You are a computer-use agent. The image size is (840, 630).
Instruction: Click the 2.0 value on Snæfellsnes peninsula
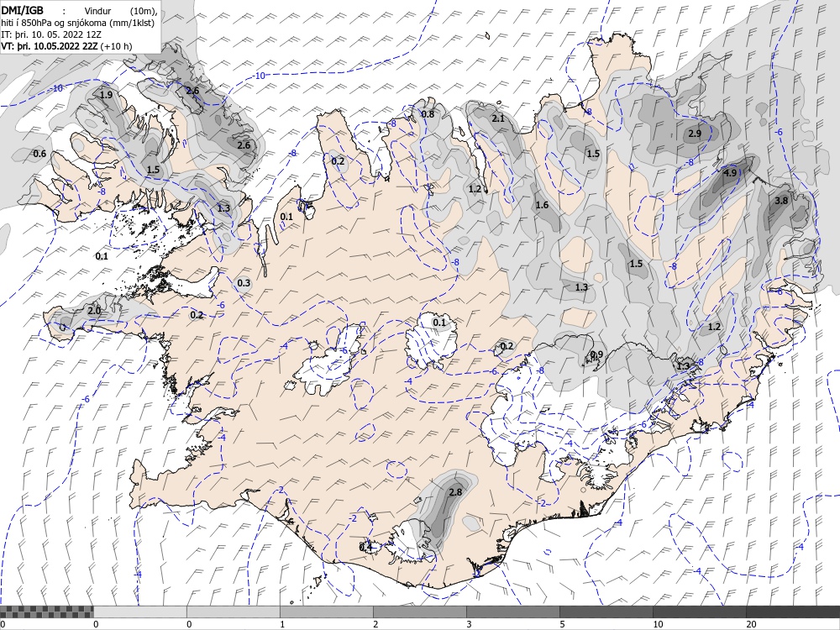[94, 312]
